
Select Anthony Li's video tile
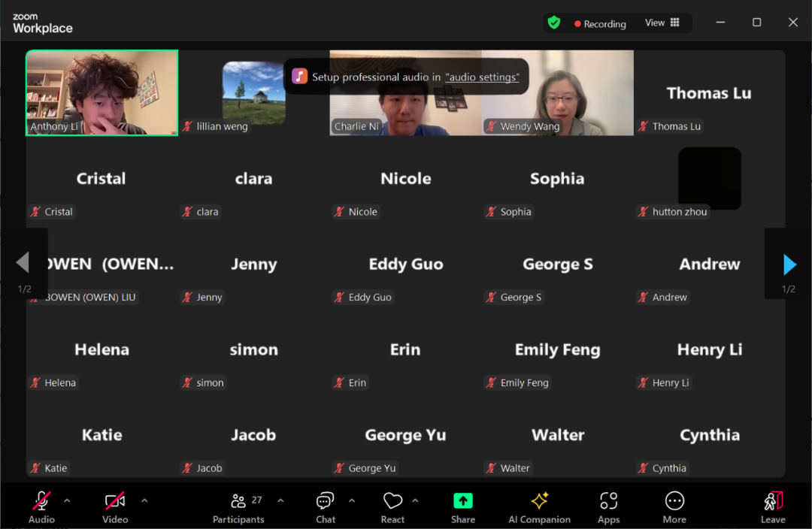point(102,92)
